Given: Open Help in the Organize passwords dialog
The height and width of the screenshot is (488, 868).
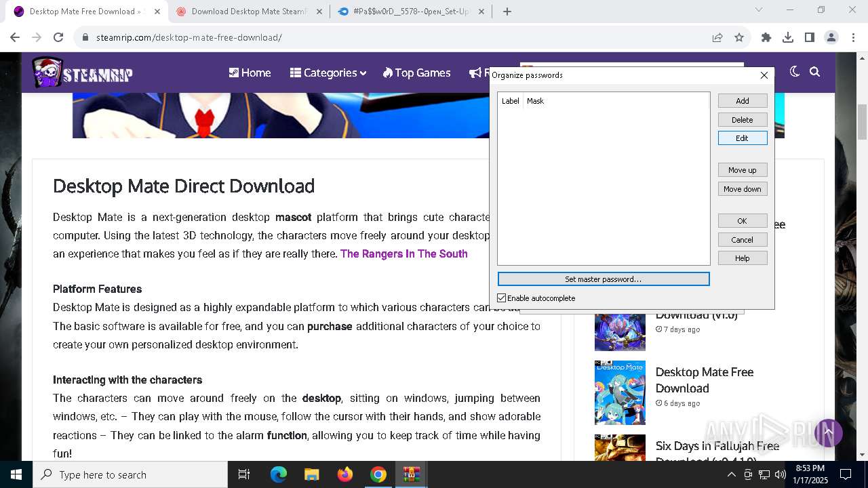Looking at the screenshot, I should [743, 258].
